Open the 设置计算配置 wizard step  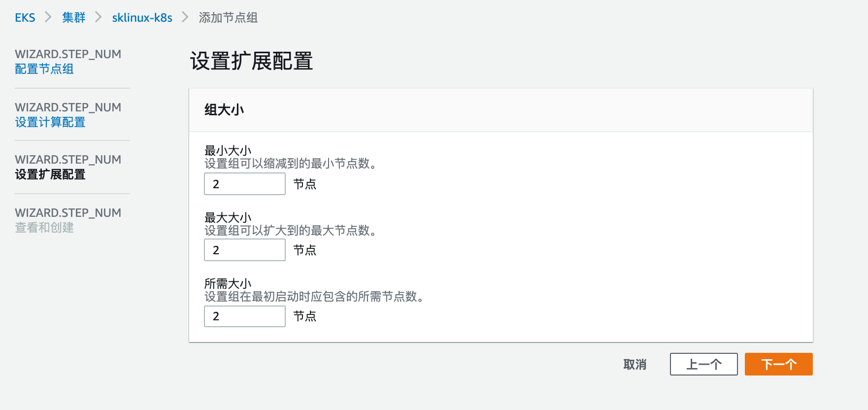(x=50, y=122)
